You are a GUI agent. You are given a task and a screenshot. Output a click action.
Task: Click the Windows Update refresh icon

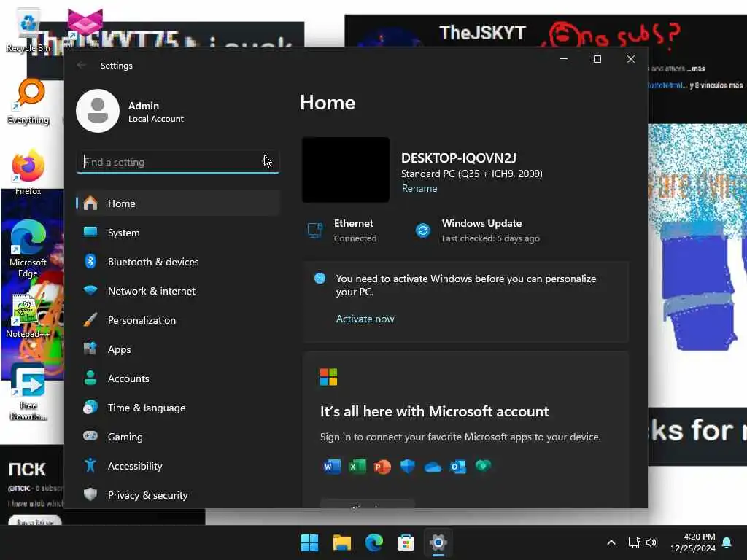(x=422, y=230)
